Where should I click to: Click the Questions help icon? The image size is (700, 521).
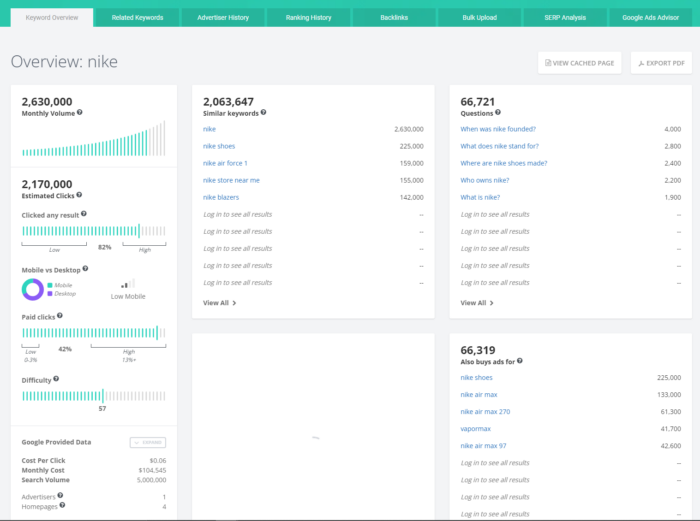498,113
